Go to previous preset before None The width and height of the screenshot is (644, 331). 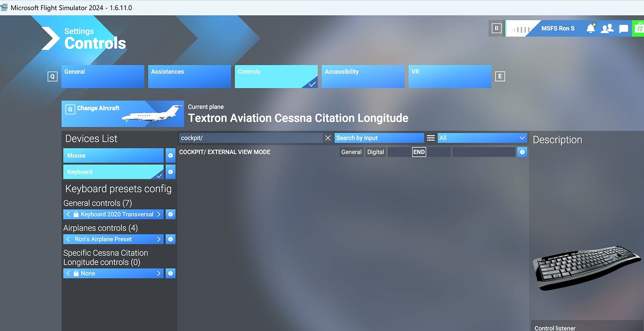68,274
